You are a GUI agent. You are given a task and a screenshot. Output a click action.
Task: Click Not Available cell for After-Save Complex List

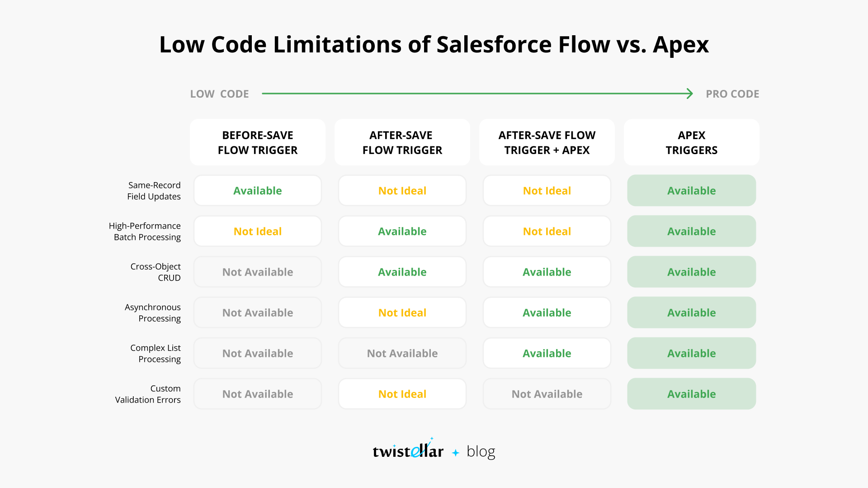(402, 353)
